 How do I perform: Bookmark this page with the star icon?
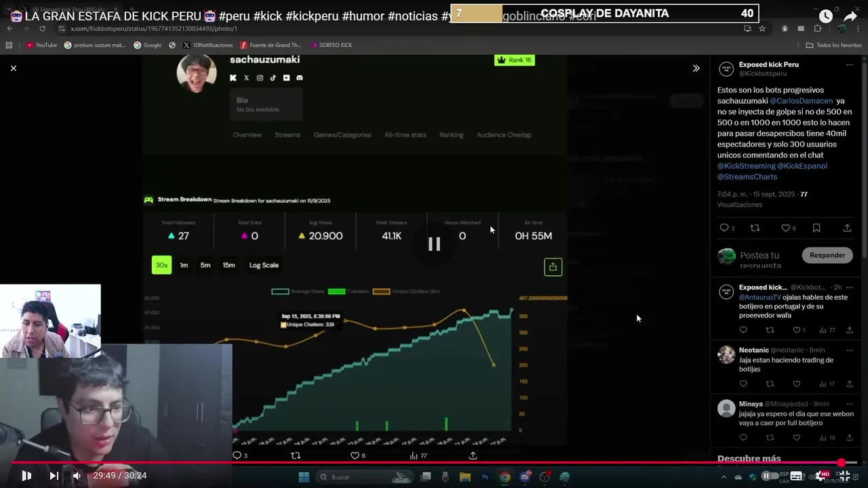(x=762, y=28)
